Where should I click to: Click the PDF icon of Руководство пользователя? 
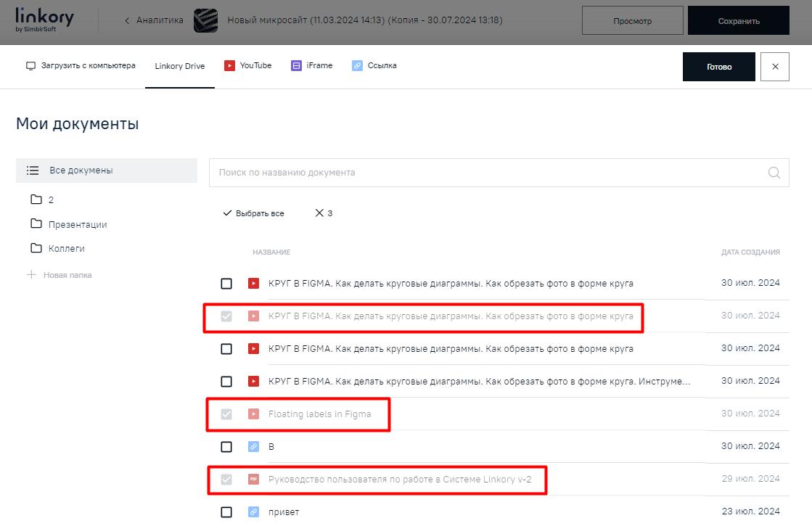pos(253,480)
